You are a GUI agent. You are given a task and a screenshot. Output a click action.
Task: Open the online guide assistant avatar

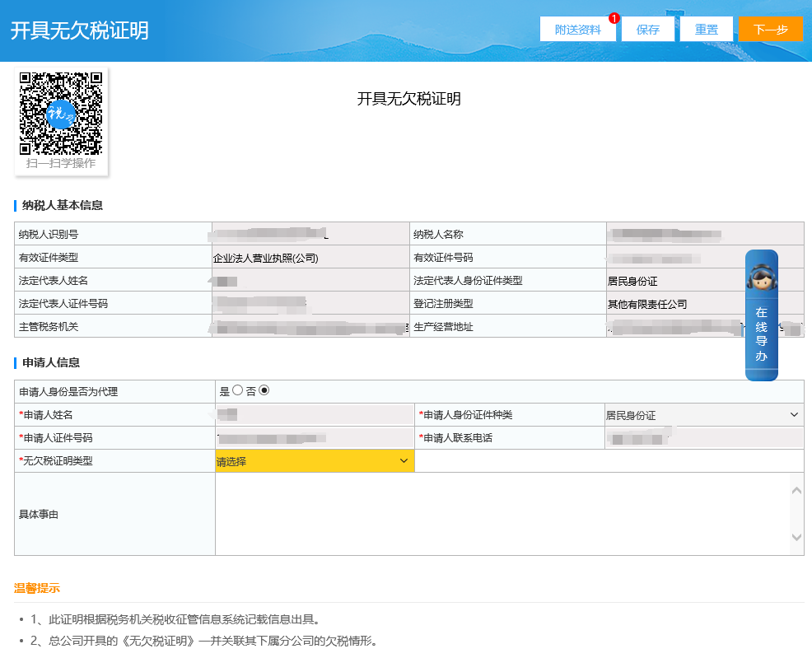coord(761,277)
